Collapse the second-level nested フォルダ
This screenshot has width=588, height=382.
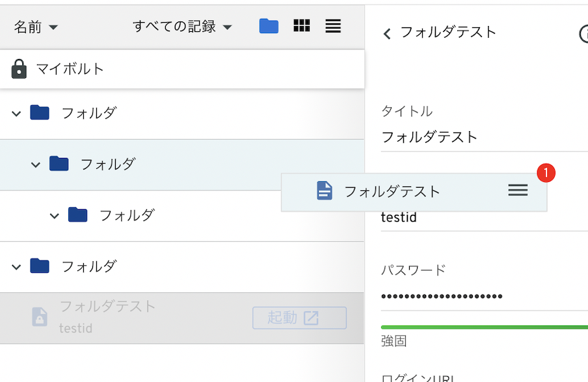click(x=36, y=165)
